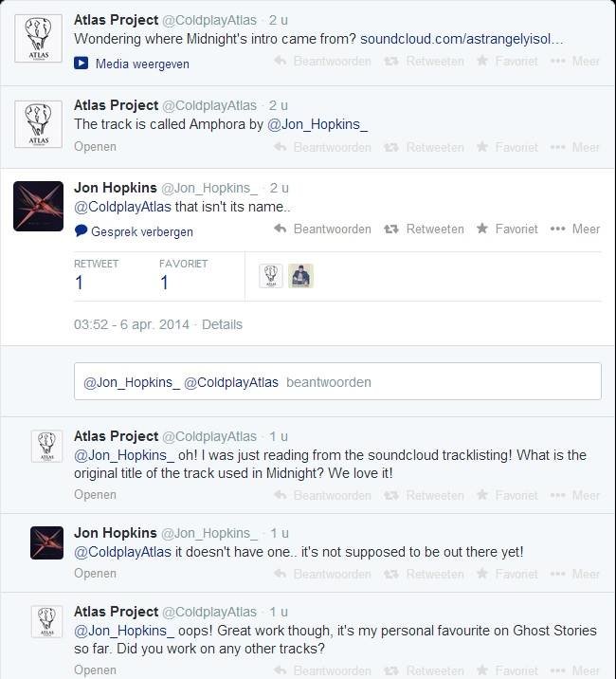Open Atlas Project avatar on the first tweet
The height and width of the screenshot is (679, 616).
(x=39, y=39)
